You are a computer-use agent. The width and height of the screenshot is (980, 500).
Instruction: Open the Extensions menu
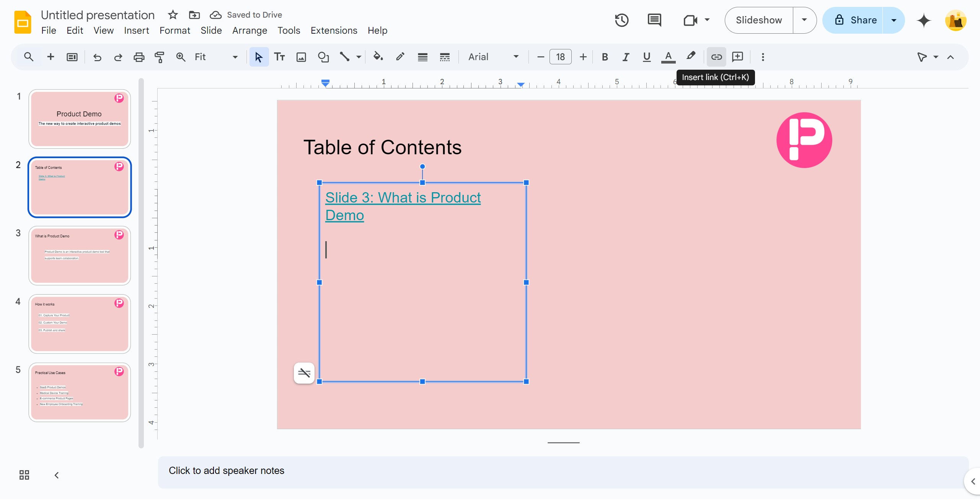click(334, 30)
